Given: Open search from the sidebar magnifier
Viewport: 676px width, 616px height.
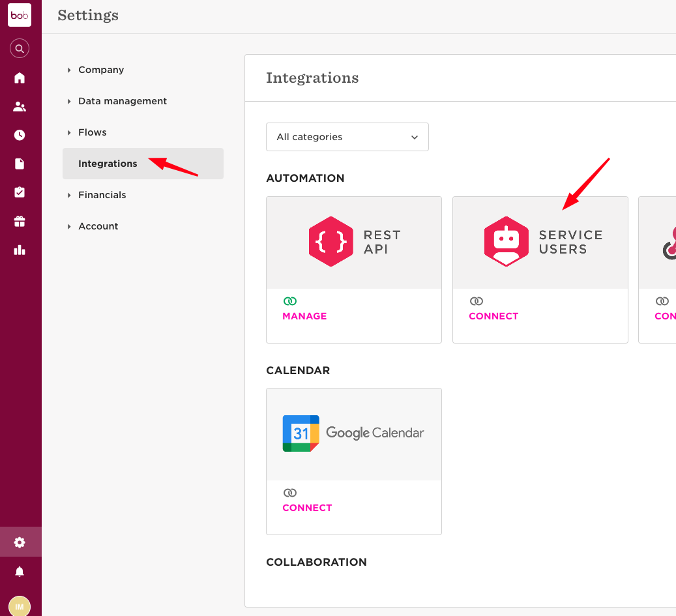Looking at the screenshot, I should 20,48.
